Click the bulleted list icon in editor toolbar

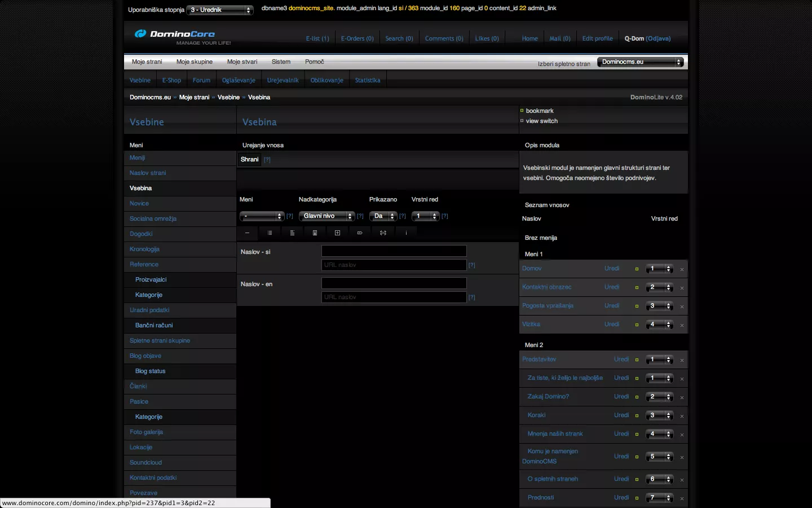(270, 233)
